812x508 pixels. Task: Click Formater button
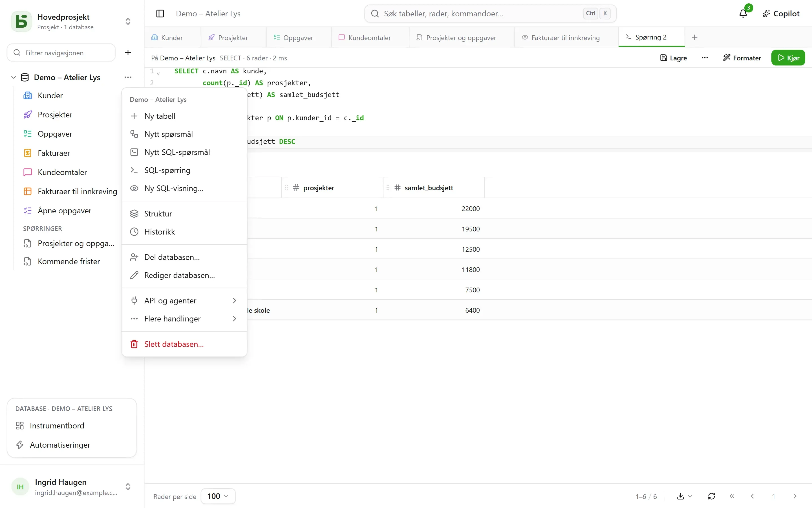click(x=742, y=58)
